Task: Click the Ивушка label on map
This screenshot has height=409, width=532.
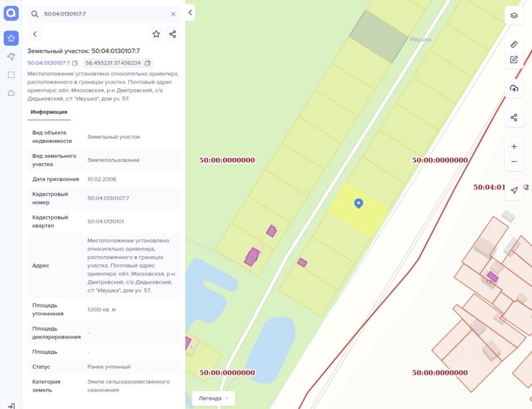Action: (x=421, y=39)
